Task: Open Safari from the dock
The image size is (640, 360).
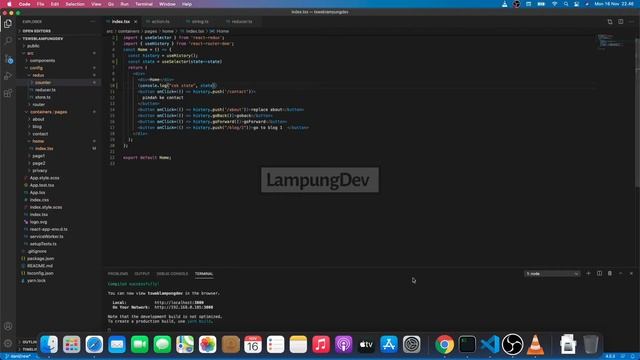Action: [94, 344]
